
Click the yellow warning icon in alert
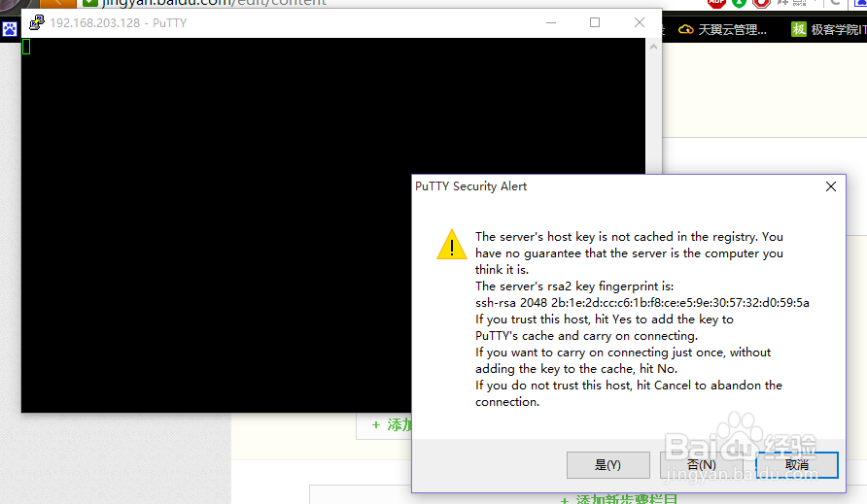[x=452, y=245]
